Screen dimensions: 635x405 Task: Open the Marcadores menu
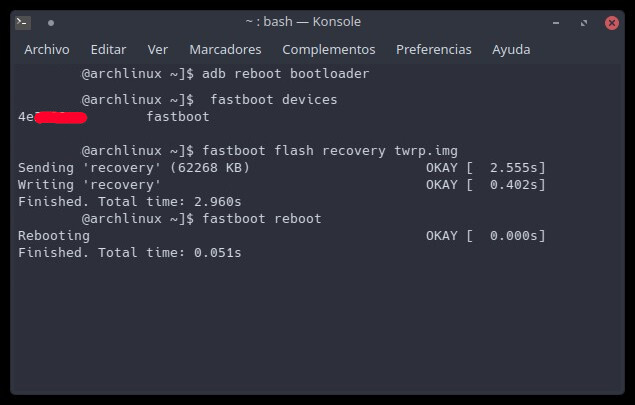point(225,50)
